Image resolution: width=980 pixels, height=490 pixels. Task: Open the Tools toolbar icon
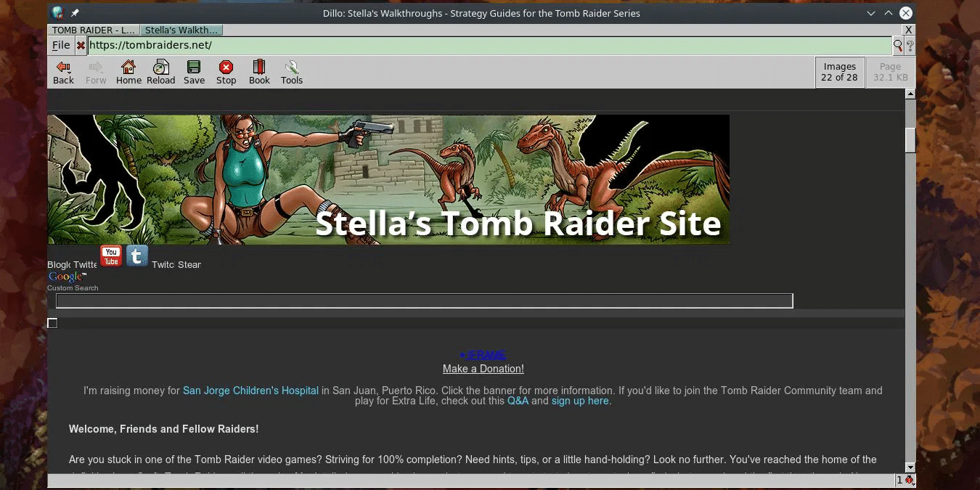tap(291, 72)
